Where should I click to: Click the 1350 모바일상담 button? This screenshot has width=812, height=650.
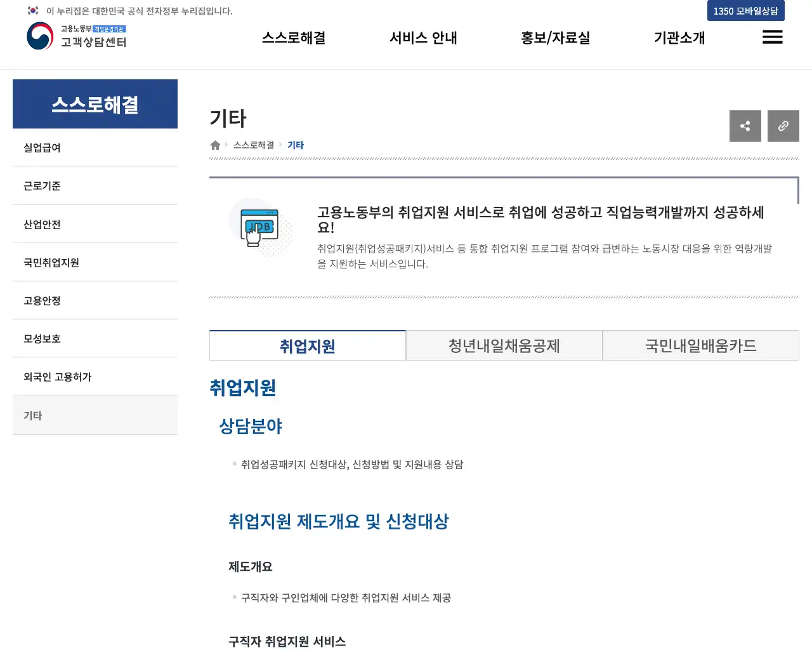tap(745, 11)
